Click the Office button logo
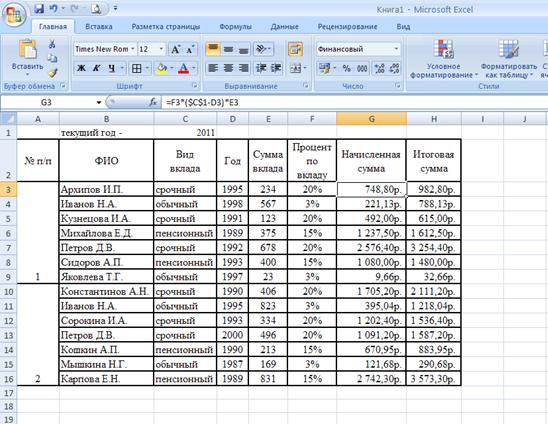The height and width of the screenshot is (424, 548). click(x=14, y=15)
